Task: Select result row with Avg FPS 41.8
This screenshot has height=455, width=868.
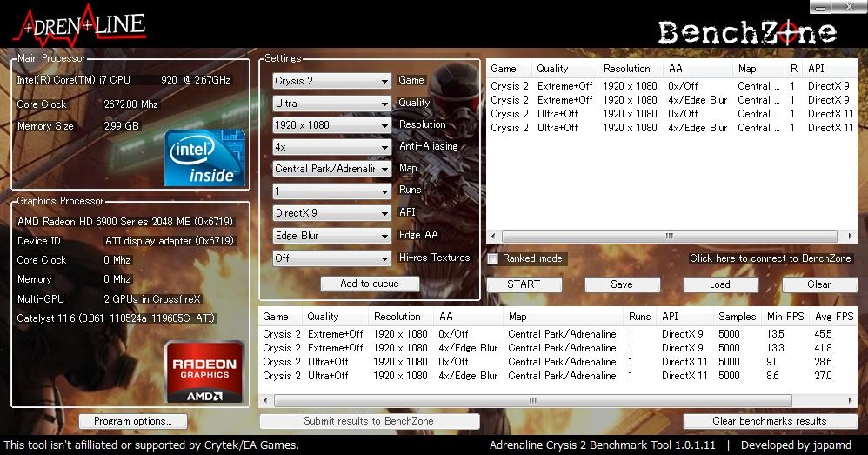Action: point(558,348)
